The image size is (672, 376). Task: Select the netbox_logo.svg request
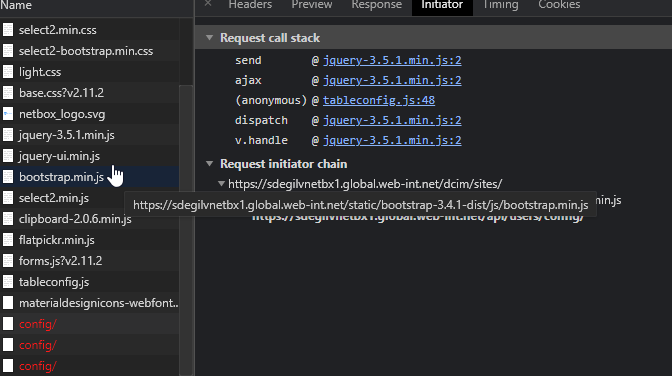click(90, 114)
